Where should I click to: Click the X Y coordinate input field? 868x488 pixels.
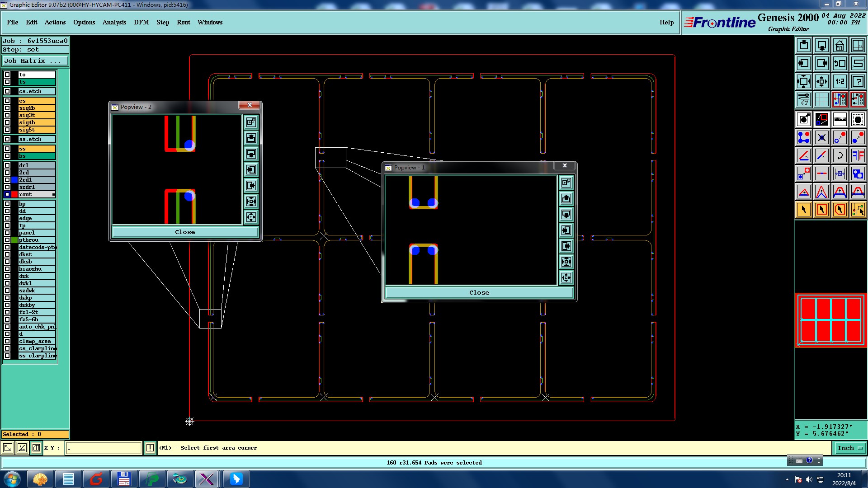tap(104, 448)
